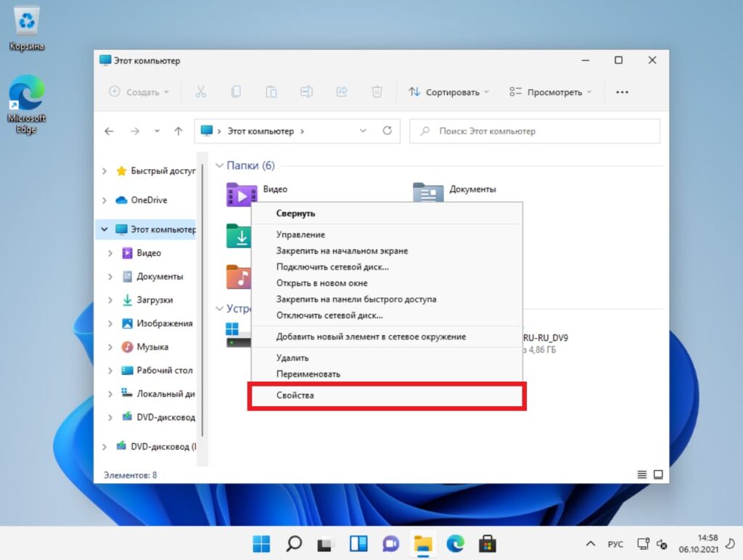
Task: Choose Управление from the context menu
Action: 300,234
